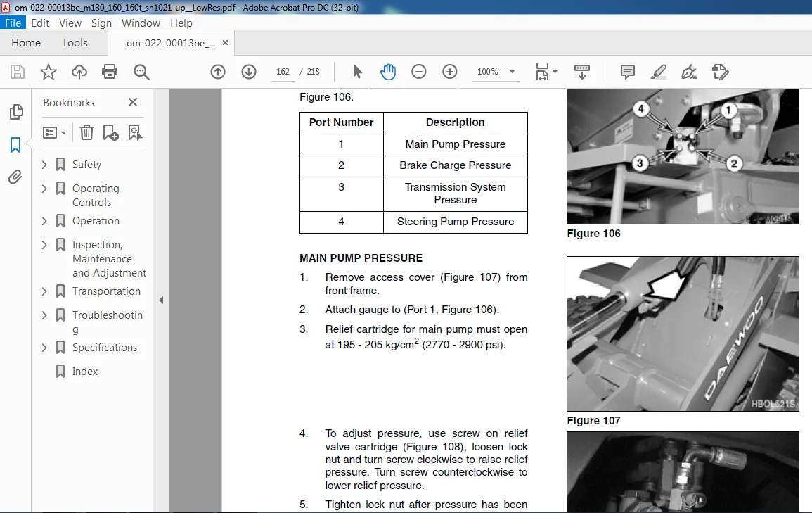Open the fit page scrolling options
Image resolution: width=812 pixels, height=513 pixels.
pos(546,72)
